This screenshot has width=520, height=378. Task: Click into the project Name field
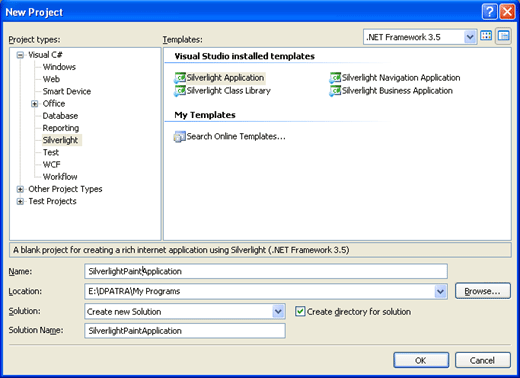click(266, 271)
